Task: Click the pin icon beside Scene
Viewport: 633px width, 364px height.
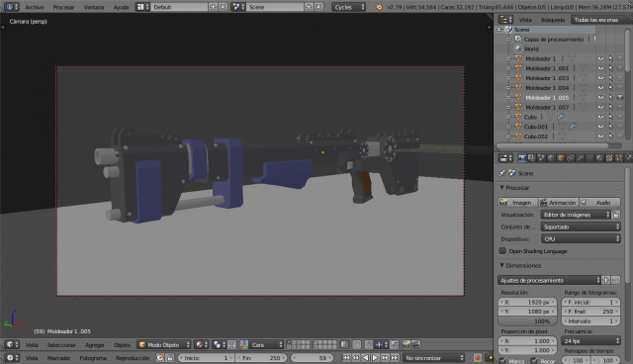Action: click(x=502, y=173)
